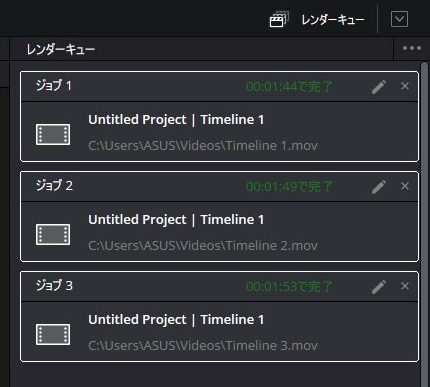Toggle the レンダーキュー panel button in top bar
Viewport: 430px width, 387px height.
pyautogui.click(x=317, y=20)
